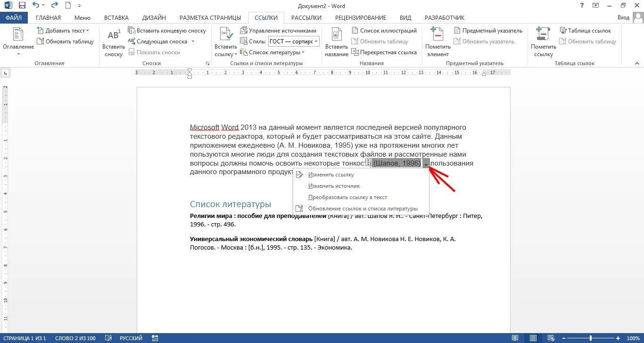Switch to the РЕЦЕНЗИРОВАНИЕ tab
Viewport: 644px width, 343px height.
point(360,17)
